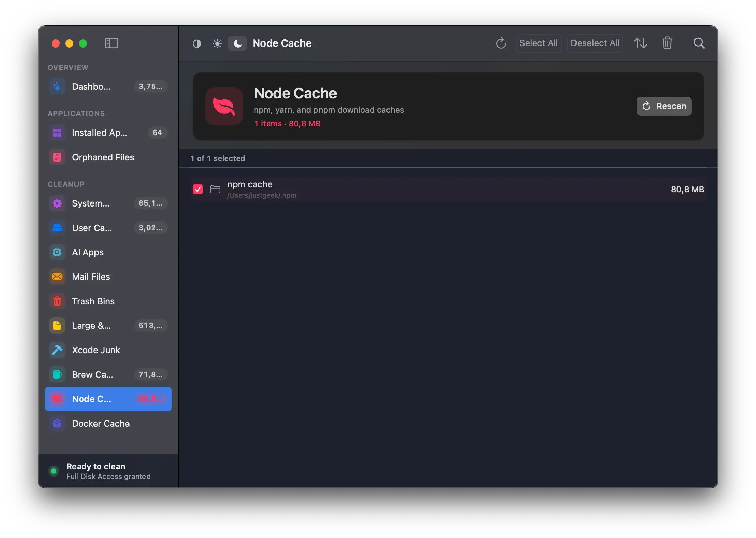Open Large & Old files section
This screenshot has width=756, height=538.
(108, 326)
